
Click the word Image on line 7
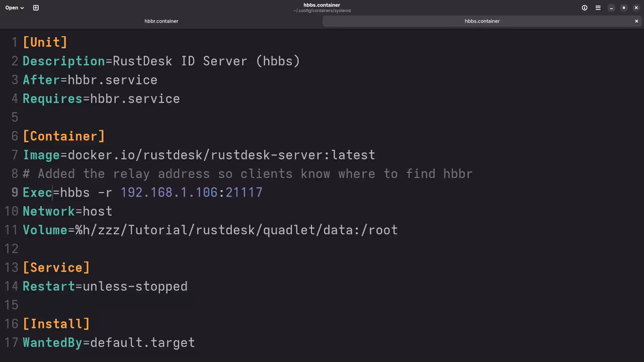point(41,155)
